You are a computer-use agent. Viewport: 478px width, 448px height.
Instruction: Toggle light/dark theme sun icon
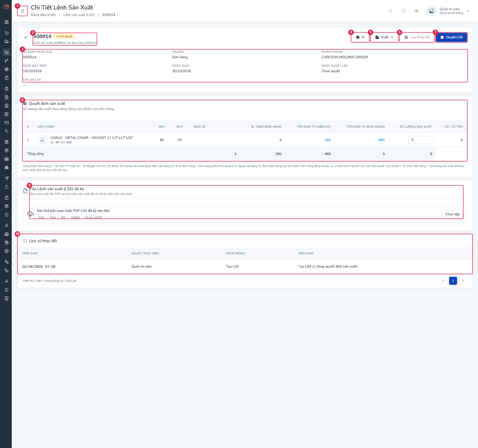point(417,11)
